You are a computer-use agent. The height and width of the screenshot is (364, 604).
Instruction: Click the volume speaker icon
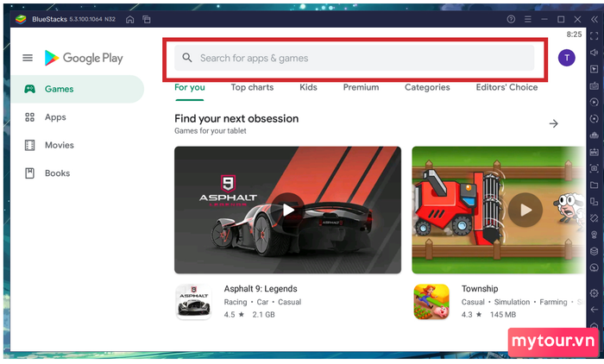594,53
